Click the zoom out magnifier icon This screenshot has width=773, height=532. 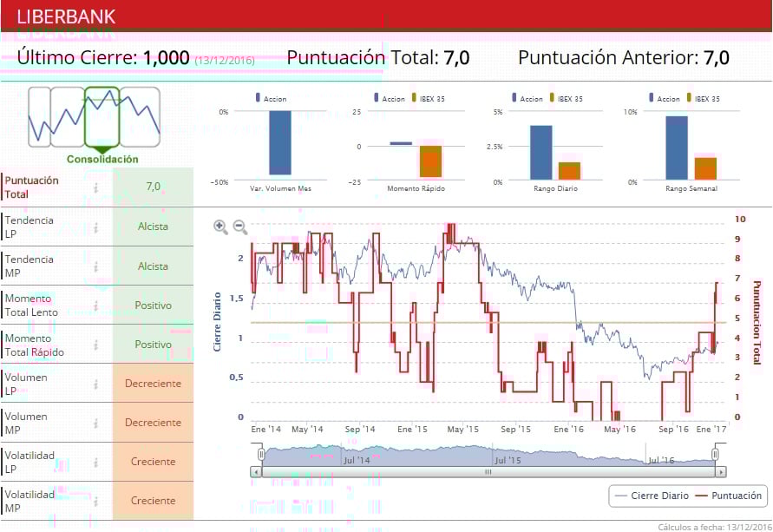[240, 227]
